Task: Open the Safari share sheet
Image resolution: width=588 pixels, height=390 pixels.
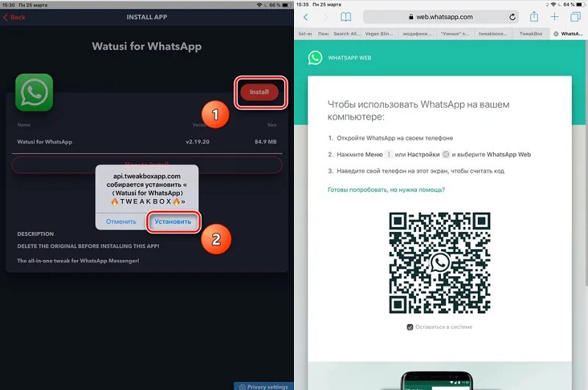Action: 534,16
